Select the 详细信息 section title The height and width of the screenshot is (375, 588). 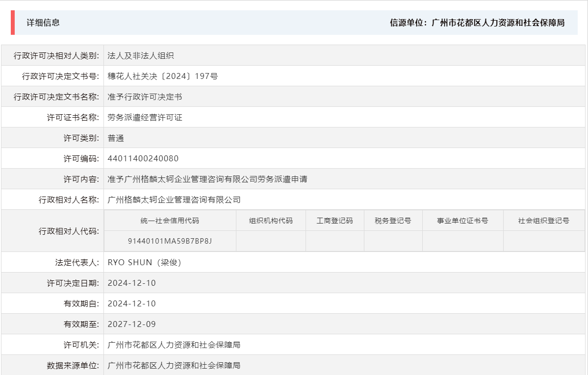click(37, 23)
